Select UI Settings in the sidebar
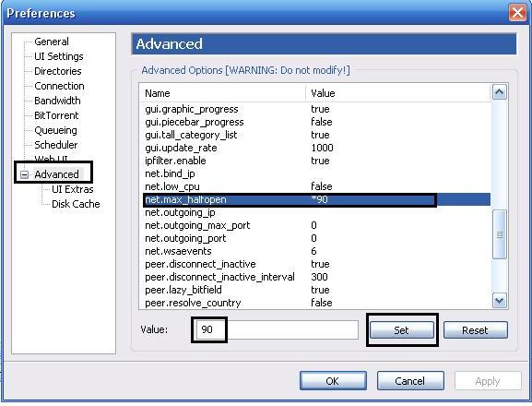 click(59, 56)
